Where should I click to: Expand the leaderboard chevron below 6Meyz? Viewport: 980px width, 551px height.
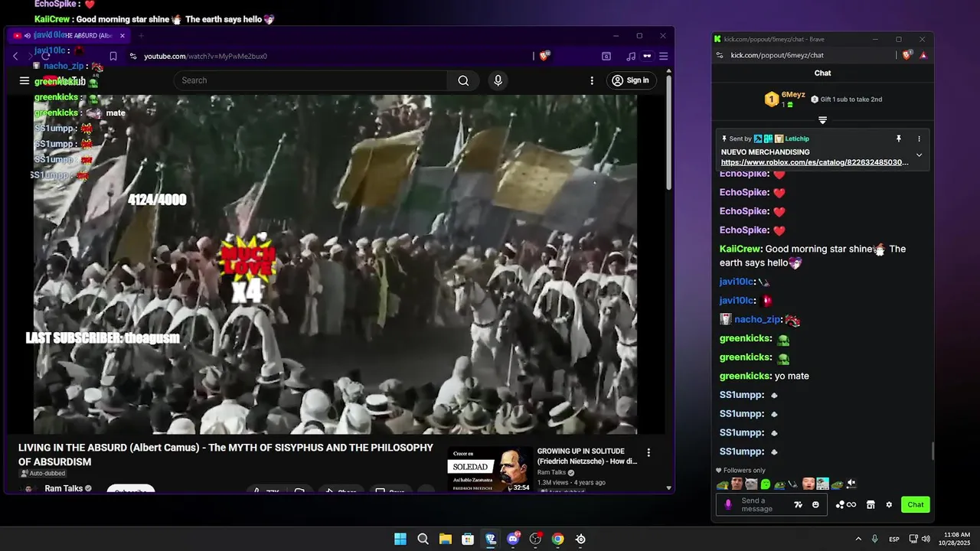(x=822, y=120)
